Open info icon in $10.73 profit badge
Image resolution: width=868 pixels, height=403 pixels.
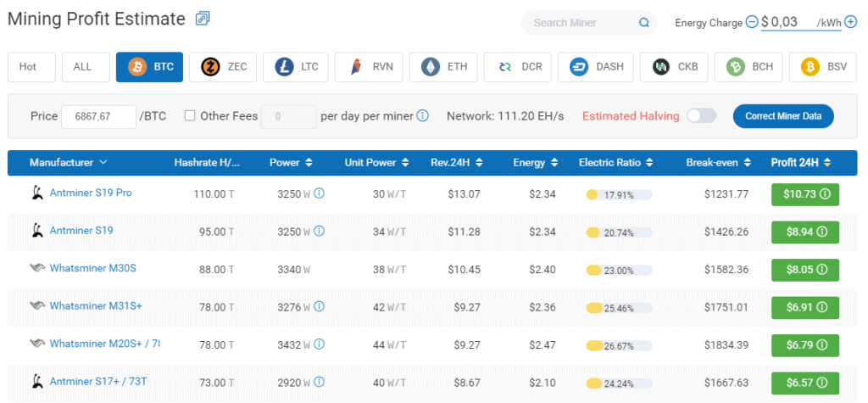pyautogui.click(x=824, y=194)
